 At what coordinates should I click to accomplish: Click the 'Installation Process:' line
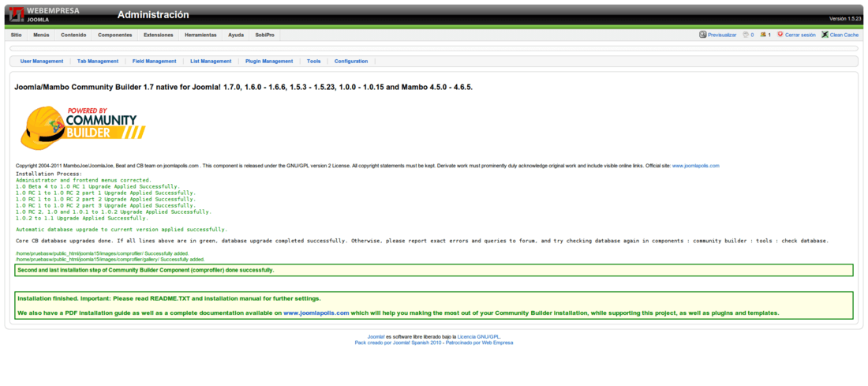click(49, 174)
